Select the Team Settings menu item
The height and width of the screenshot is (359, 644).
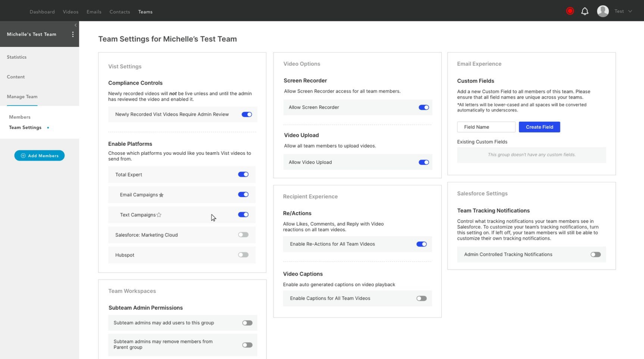[x=25, y=127]
